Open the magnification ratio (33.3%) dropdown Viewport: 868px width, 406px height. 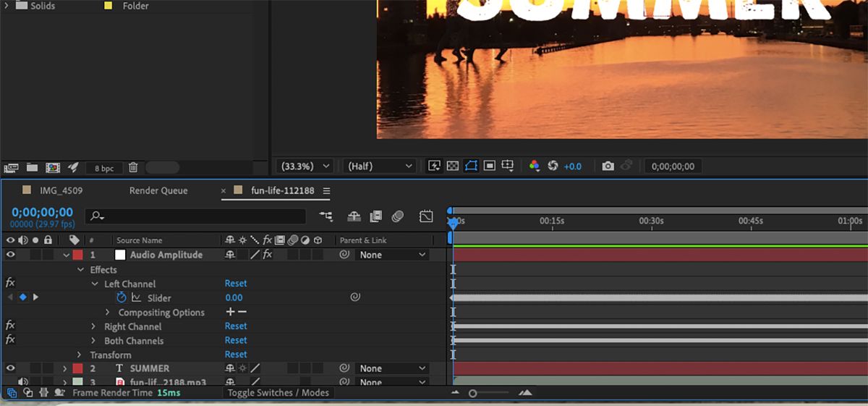click(x=305, y=166)
